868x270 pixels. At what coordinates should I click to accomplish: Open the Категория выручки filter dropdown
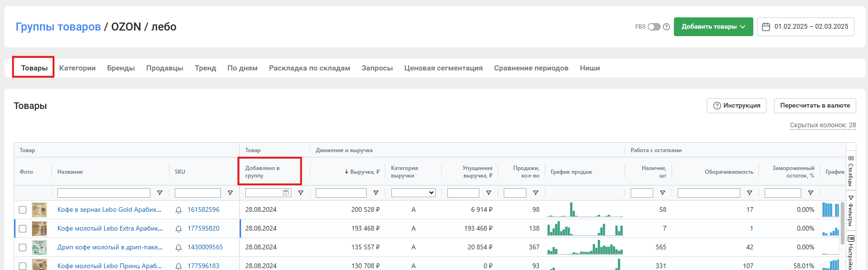[414, 193]
